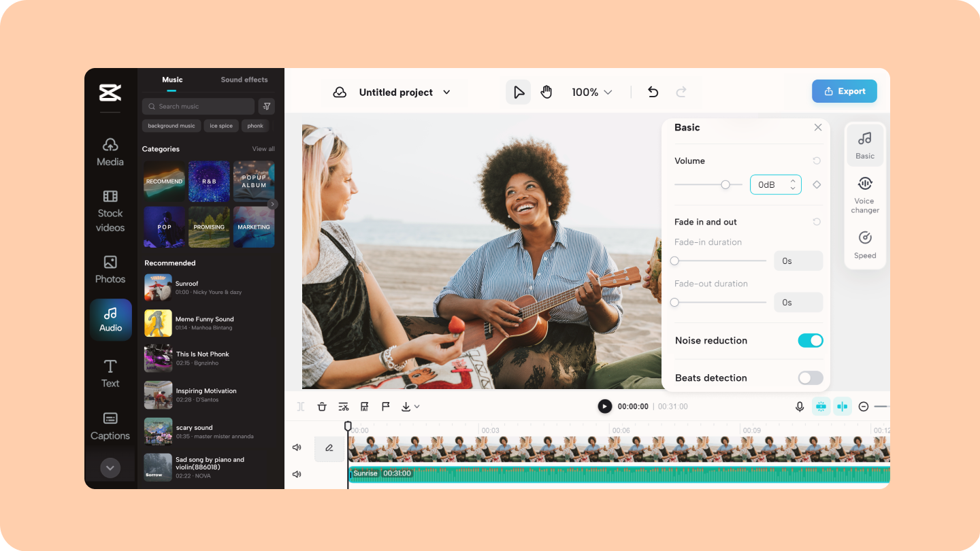Image resolution: width=980 pixels, height=551 pixels.
Task: Switch to the Sound effects tab
Action: pos(244,80)
